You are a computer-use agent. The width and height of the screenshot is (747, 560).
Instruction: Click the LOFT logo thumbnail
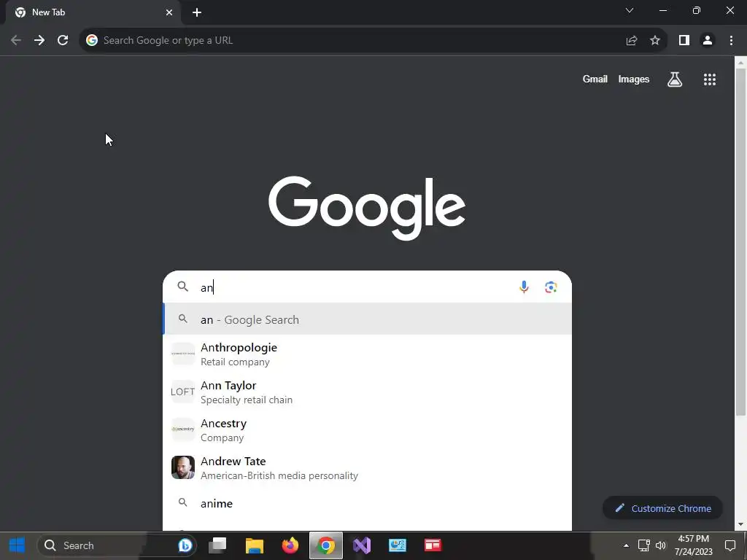pos(183,392)
